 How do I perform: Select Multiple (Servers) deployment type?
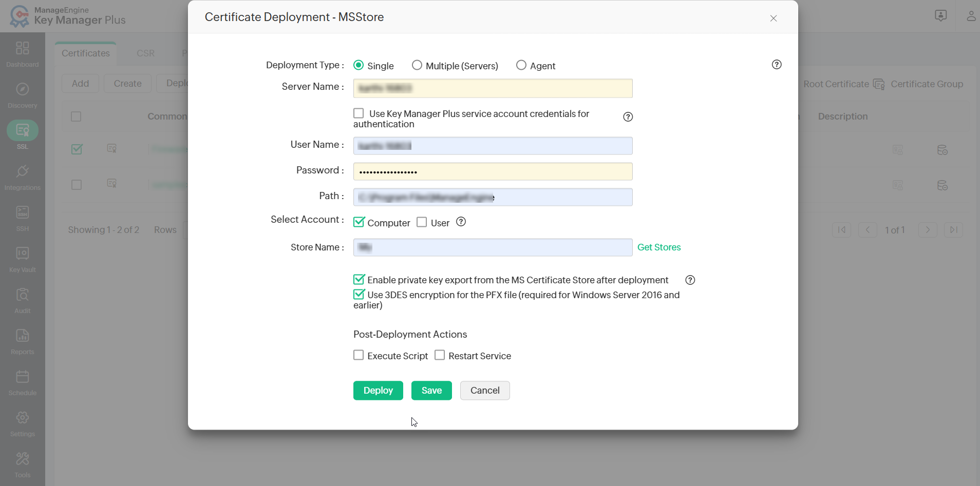click(417, 65)
